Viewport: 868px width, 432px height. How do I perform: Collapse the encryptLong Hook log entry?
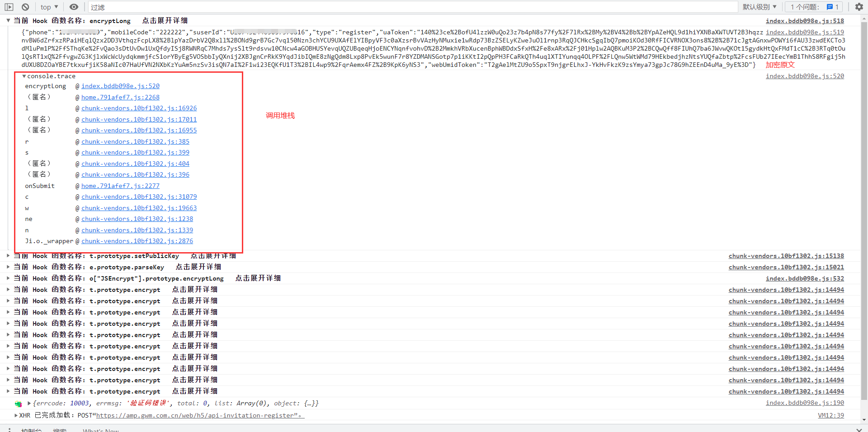(x=8, y=20)
